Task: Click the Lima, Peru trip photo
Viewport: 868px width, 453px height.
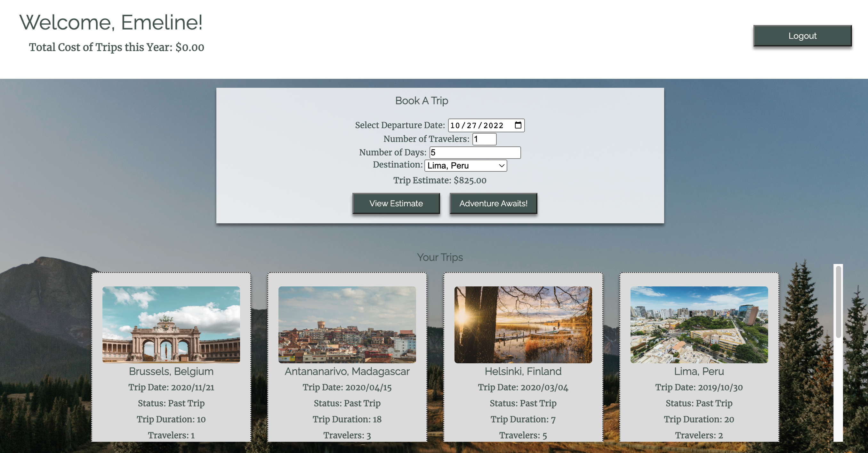Action: 699,325
